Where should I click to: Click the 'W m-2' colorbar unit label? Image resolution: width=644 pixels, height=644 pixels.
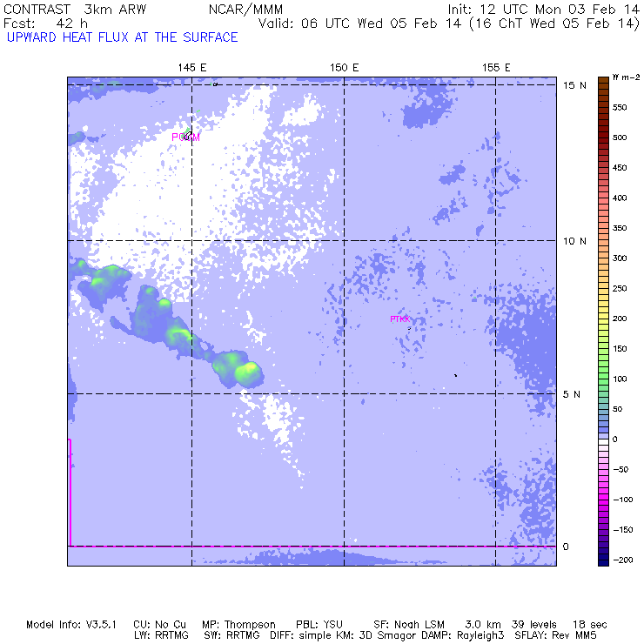click(x=626, y=77)
